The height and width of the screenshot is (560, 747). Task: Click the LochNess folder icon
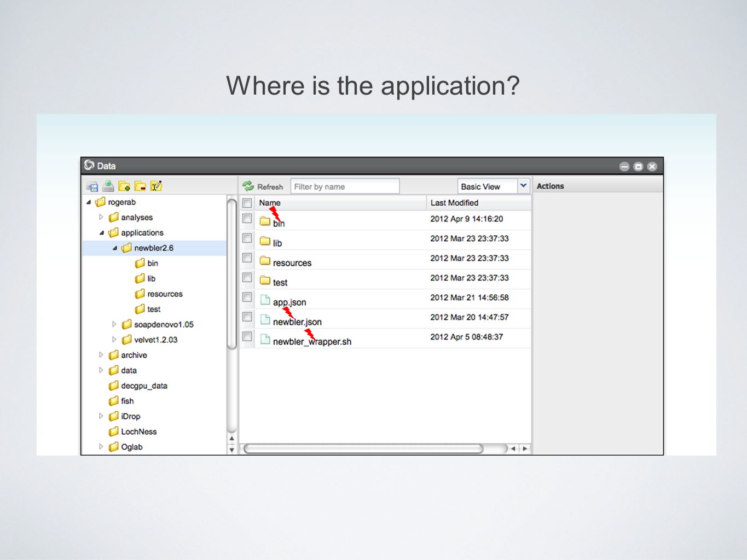coord(113,432)
